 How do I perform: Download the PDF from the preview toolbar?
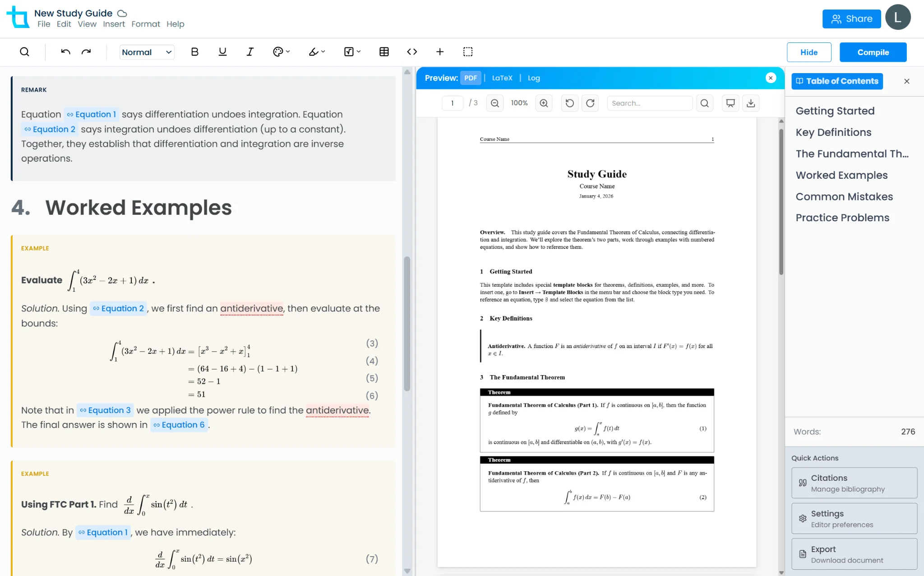click(x=750, y=103)
